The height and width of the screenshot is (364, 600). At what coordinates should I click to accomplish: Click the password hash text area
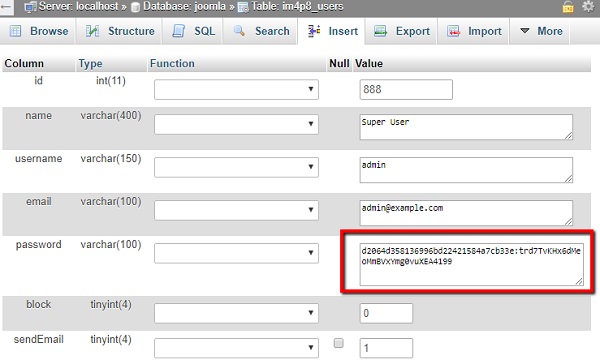click(471, 264)
